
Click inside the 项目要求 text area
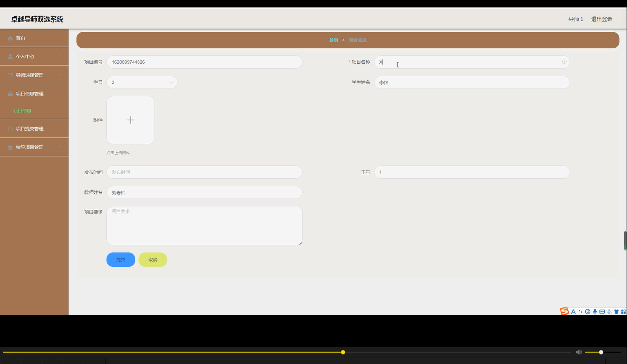[x=204, y=225]
